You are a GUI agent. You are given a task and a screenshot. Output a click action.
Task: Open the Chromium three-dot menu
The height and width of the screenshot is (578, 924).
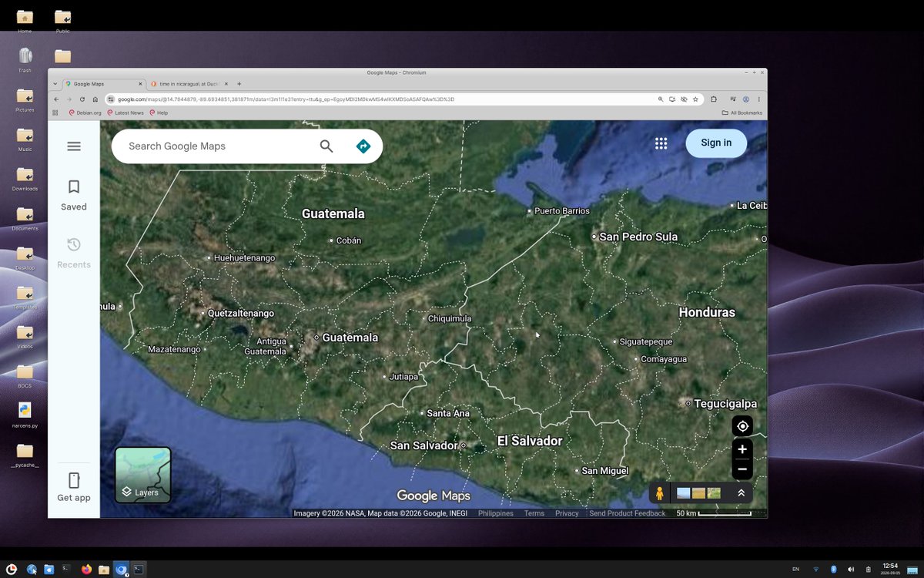759,99
